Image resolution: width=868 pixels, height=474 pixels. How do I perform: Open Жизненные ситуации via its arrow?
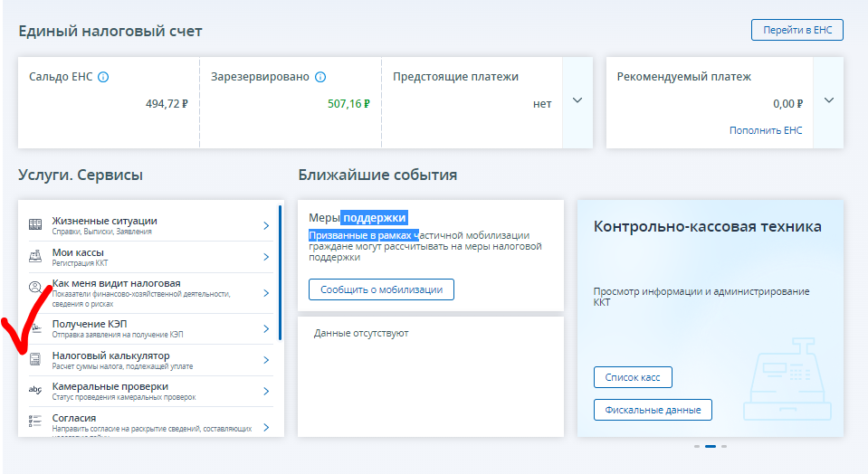[x=266, y=225]
